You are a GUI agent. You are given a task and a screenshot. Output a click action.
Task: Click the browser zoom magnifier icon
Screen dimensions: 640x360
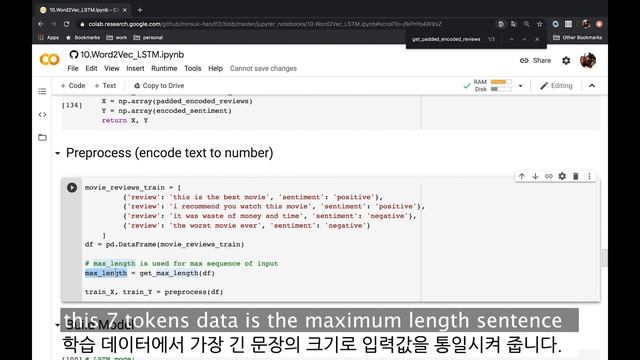pos(527,24)
